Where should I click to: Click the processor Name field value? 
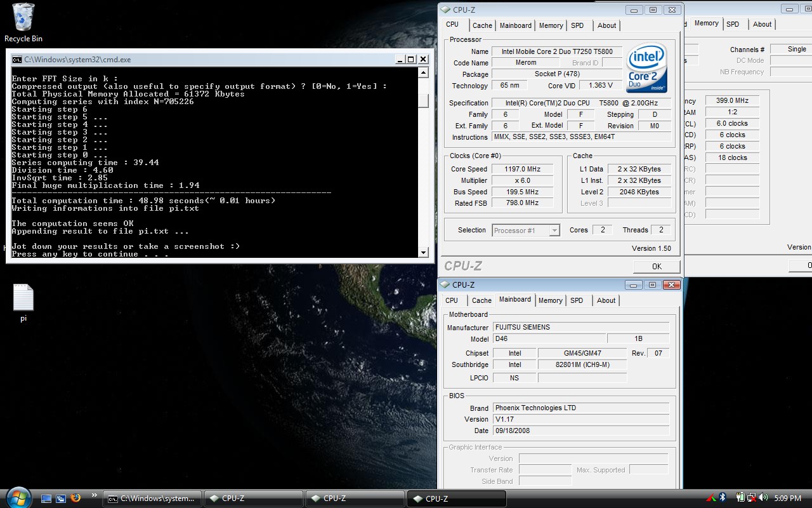point(557,51)
